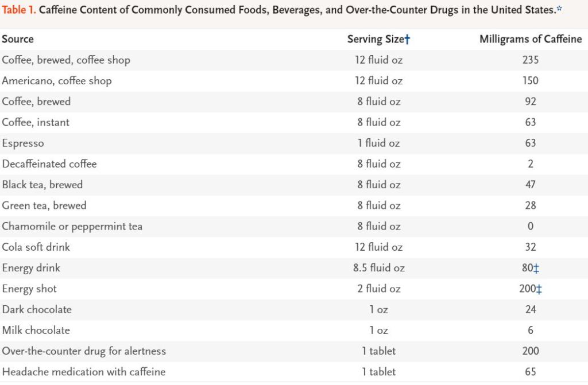
Task: Click the 'Americano, coffee shop' row label
Action: (57, 81)
